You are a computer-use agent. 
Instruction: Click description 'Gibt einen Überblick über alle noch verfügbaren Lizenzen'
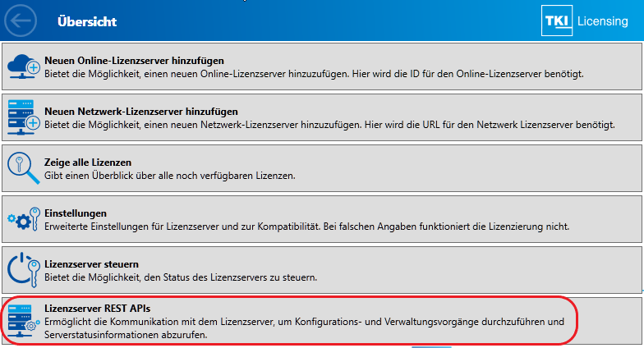pos(169,176)
